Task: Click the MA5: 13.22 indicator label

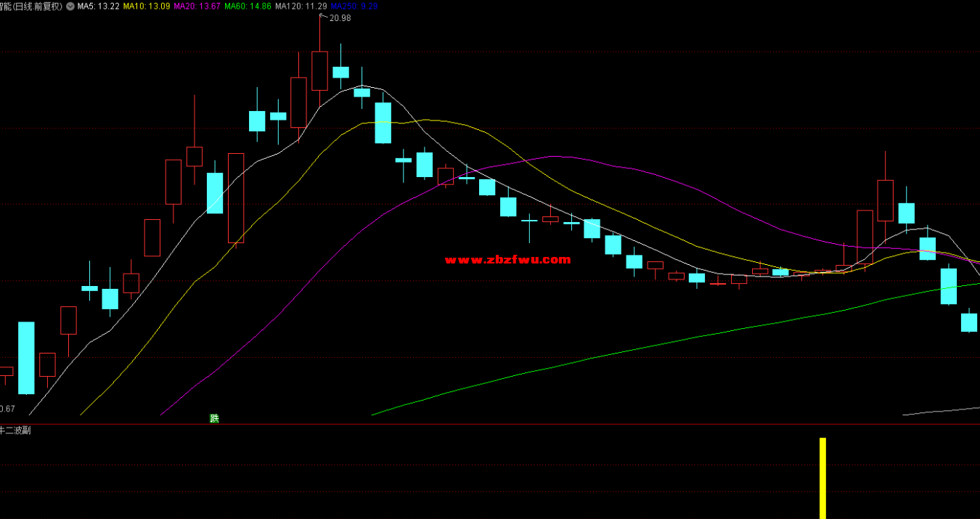Action: [x=98, y=6]
